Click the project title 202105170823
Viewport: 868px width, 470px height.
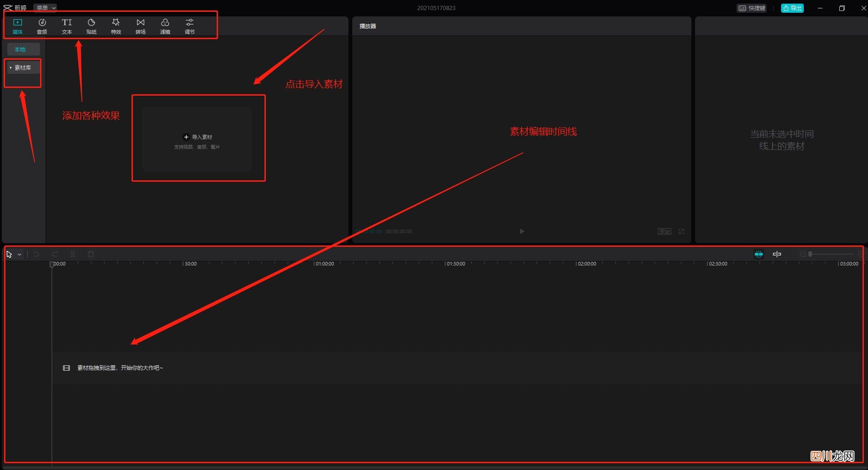point(436,8)
